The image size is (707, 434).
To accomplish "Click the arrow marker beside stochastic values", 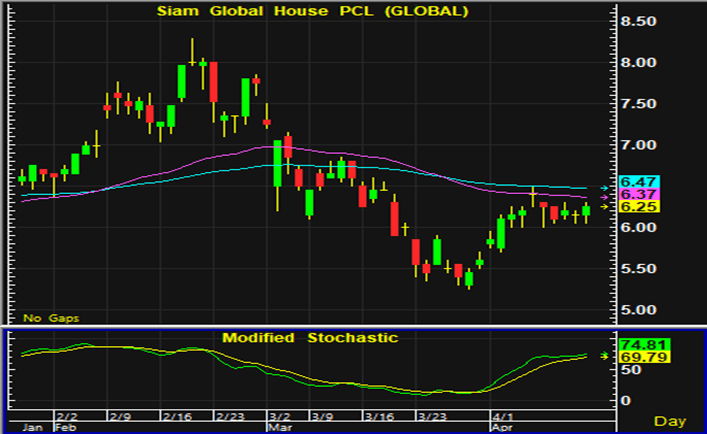I will tap(604, 355).
